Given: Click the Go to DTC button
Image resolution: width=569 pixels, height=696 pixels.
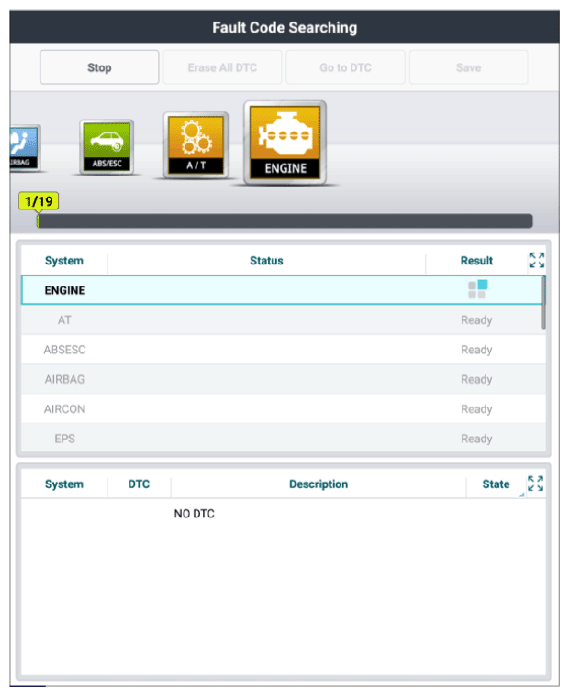Looking at the screenshot, I should point(345,67).
